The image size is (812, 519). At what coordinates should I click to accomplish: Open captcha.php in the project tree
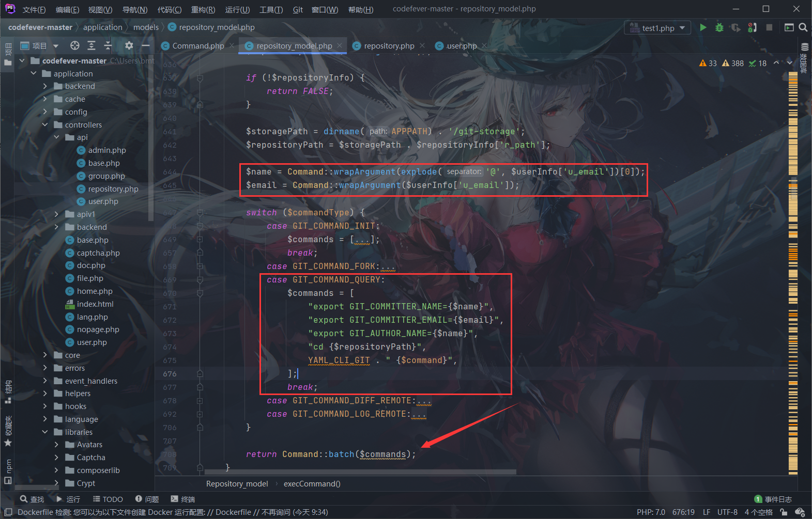tap(98, 253)
